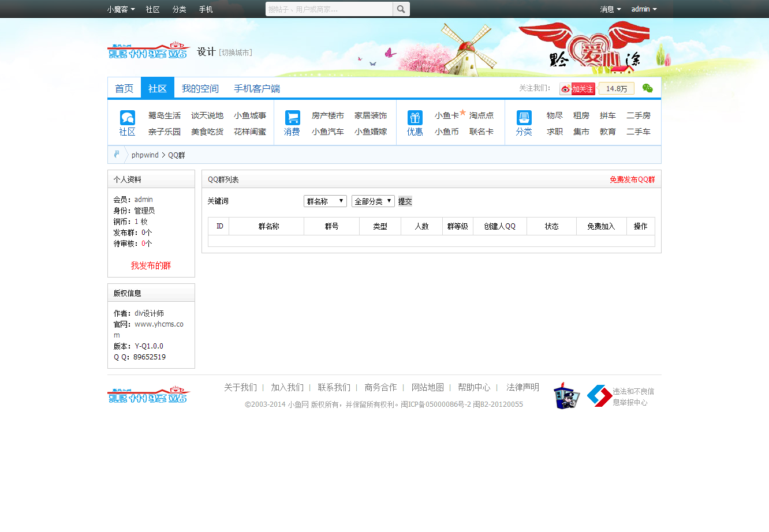Click 网站地图 in the footer
Screen dimensions: 769x532
tap(427, 387)
